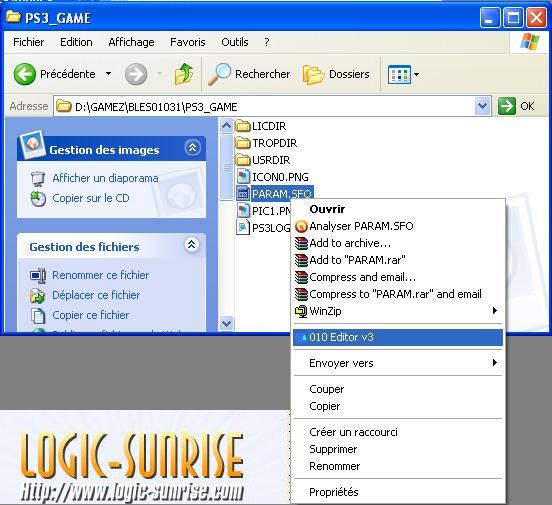
Task: Open the ? help menu
Action: point(267,42)
